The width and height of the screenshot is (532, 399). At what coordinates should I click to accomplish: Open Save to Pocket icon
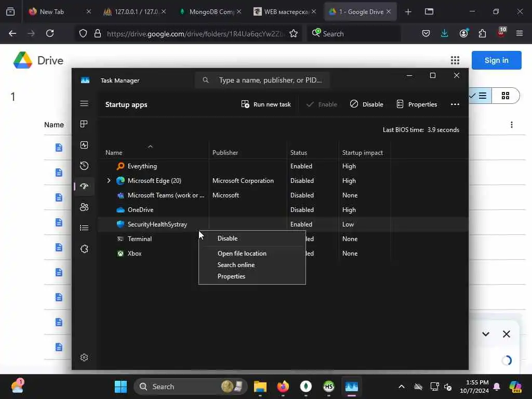coord(426,34)
